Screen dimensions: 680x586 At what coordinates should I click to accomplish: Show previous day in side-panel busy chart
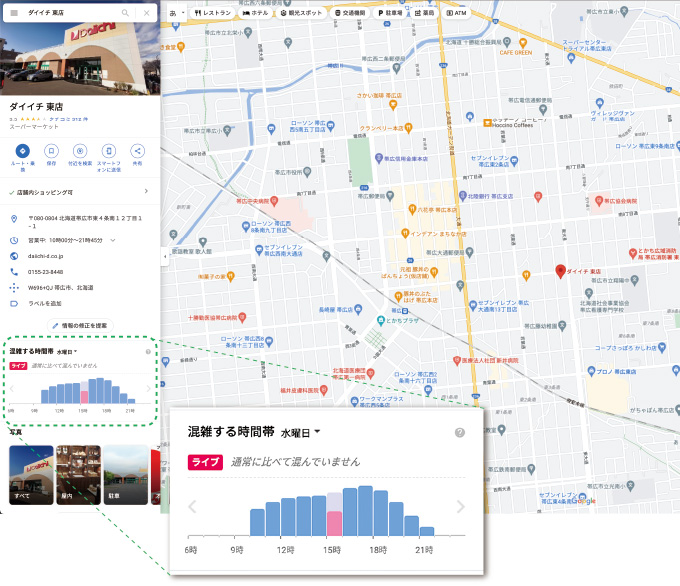12,389
